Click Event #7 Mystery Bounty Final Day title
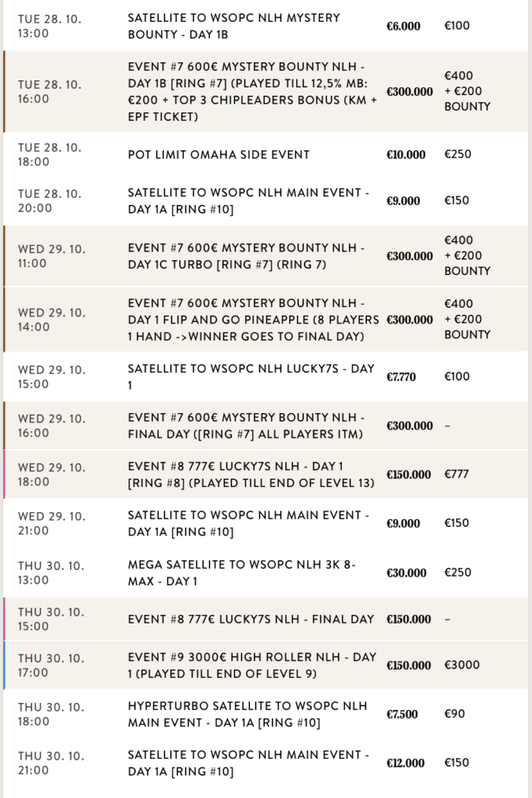Viewport: 532px width, 798px height. point(246,426)
